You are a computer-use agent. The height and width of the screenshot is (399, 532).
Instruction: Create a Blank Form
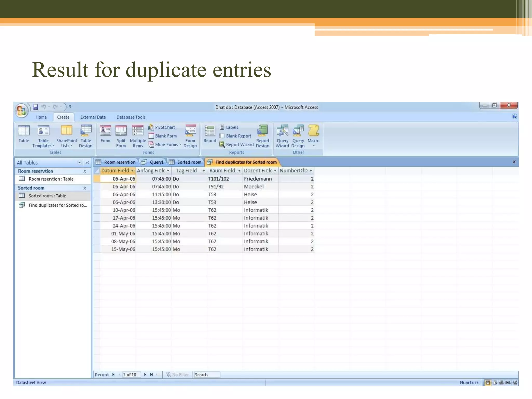click(162, 136)
